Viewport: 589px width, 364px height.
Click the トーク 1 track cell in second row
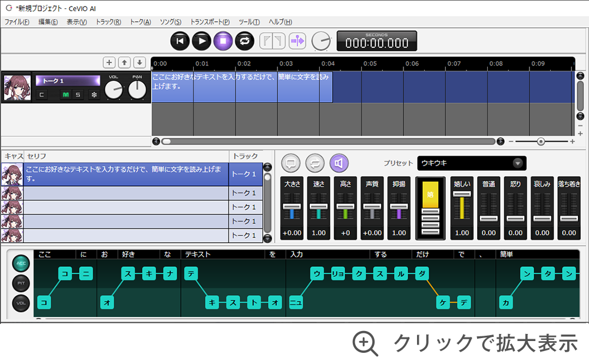[246, 193]
